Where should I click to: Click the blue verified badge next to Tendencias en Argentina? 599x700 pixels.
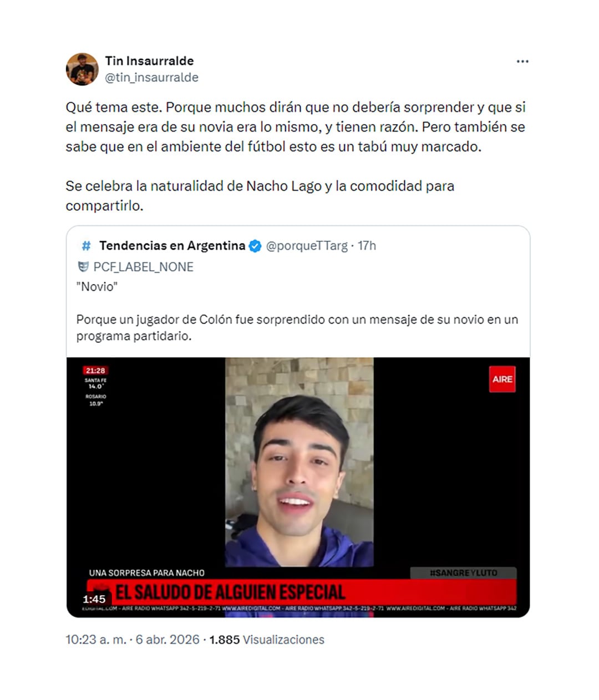[255, 246]
